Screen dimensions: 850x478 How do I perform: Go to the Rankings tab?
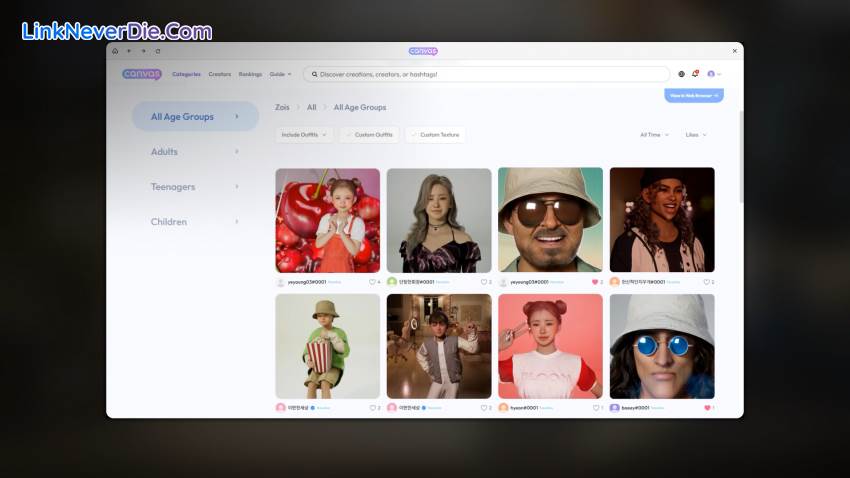(x=250, y=74)
